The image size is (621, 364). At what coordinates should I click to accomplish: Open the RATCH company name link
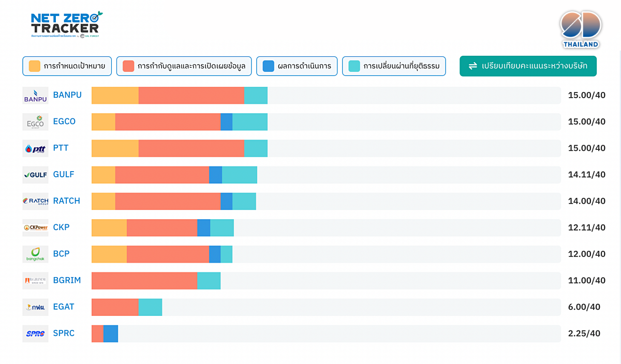[x=66, y=201]
